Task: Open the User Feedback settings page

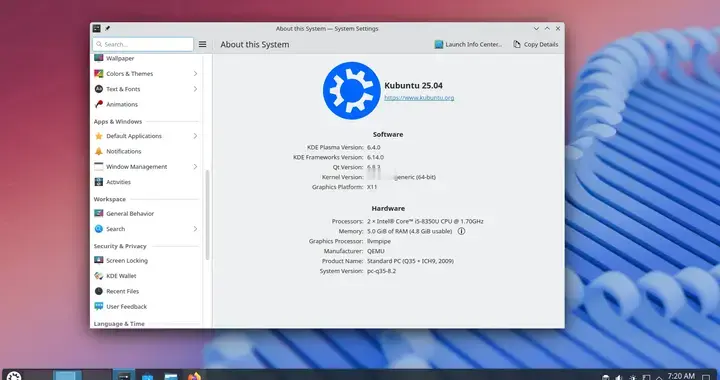Action: pyautogui.click(x=146, y=306)
